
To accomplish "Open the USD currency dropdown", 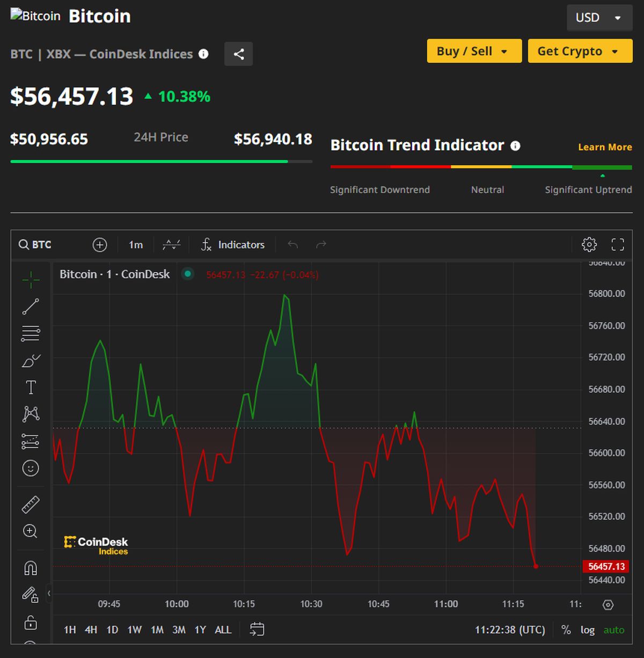I will tap(599, 18).
